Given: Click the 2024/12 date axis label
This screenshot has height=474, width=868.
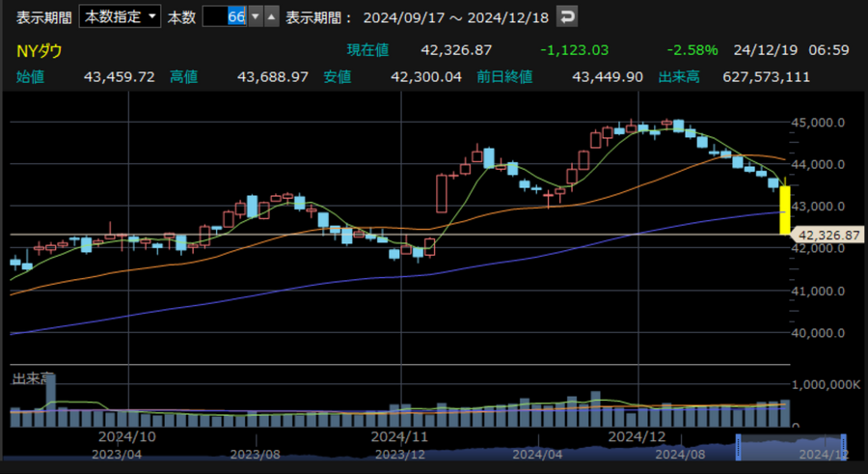Looking at the screenshot, I should (x=637, y=437).
